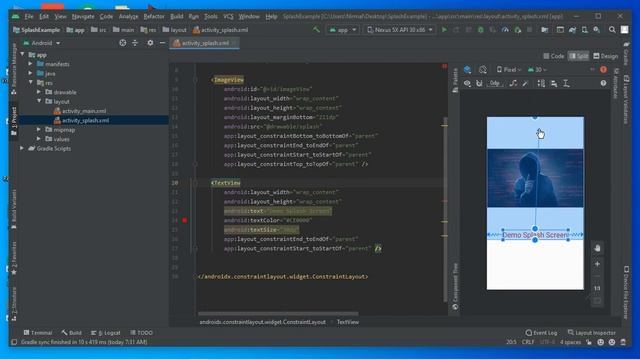Viewport: 640px width, 360px height.
Task: Open AVD Manager phone icon in toolbar
Action: point(584,30)
